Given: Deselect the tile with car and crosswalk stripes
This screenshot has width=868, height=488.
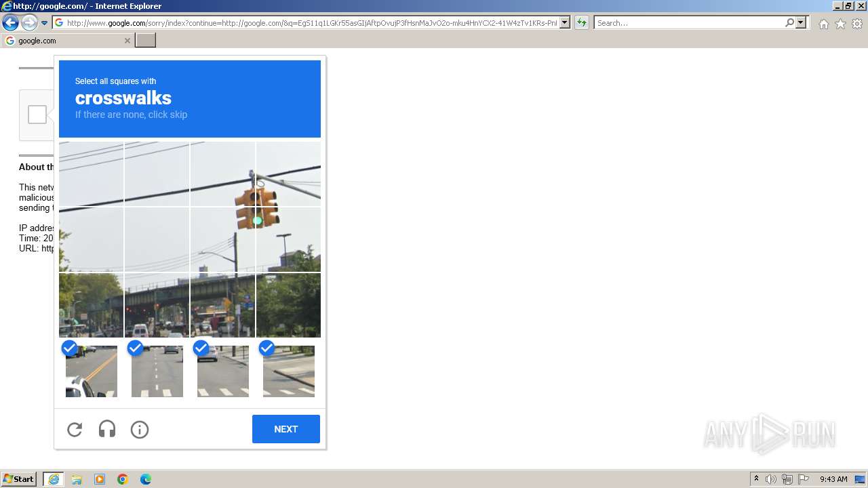Looking at the screenshot, I should (223, 371).
